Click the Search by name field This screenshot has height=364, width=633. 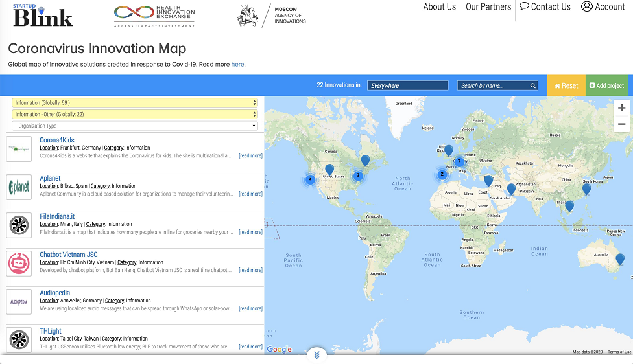(493, 85)
